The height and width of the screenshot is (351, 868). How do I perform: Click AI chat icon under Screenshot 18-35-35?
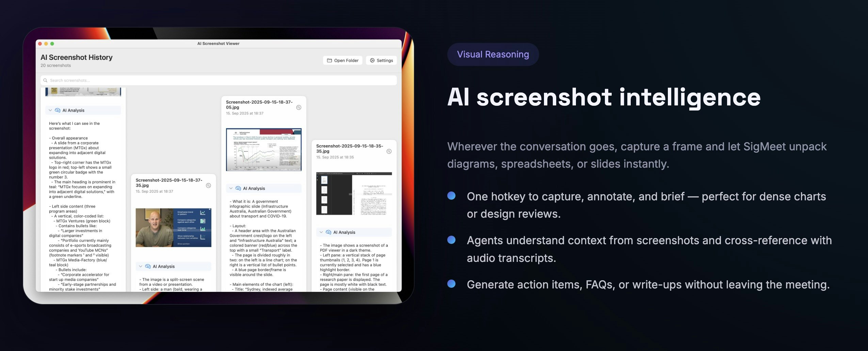[x=328, y=232]
